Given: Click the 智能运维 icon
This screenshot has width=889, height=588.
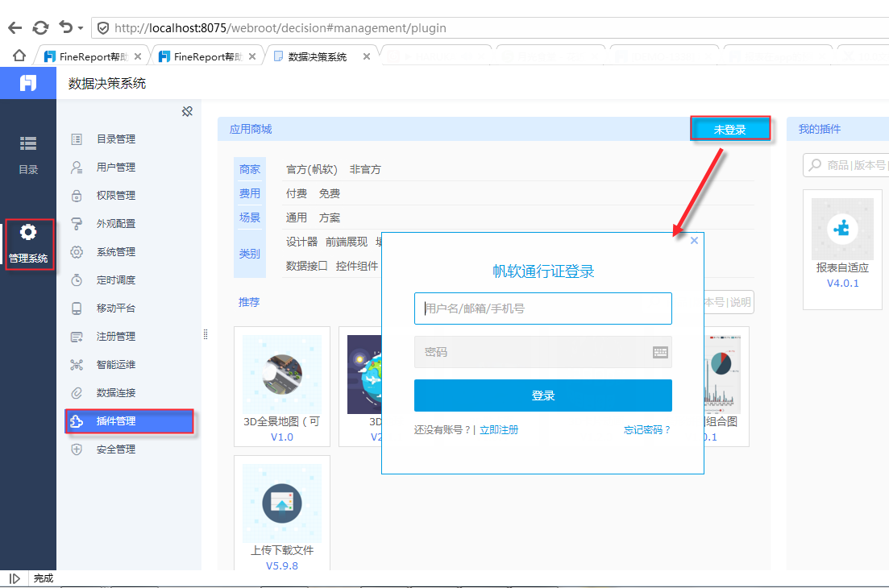Looking at the screenshot, I should coord(77,365).
